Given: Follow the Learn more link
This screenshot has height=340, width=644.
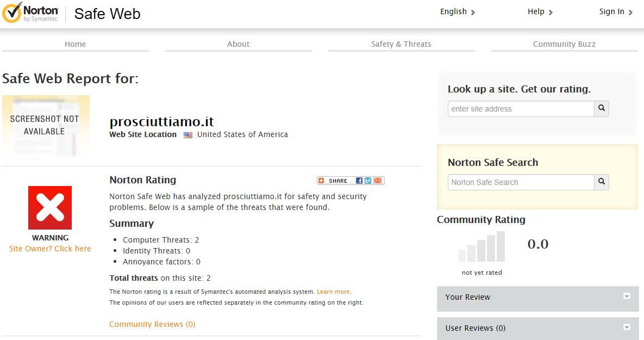Looking at the screenshot, I should (333, 292).
